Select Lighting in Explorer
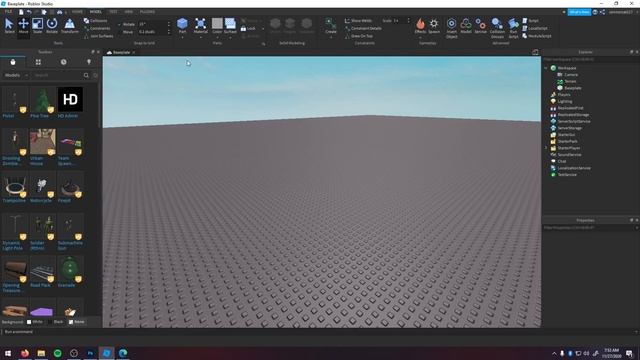This screenshot has height=360, width=640. (564, 101)
